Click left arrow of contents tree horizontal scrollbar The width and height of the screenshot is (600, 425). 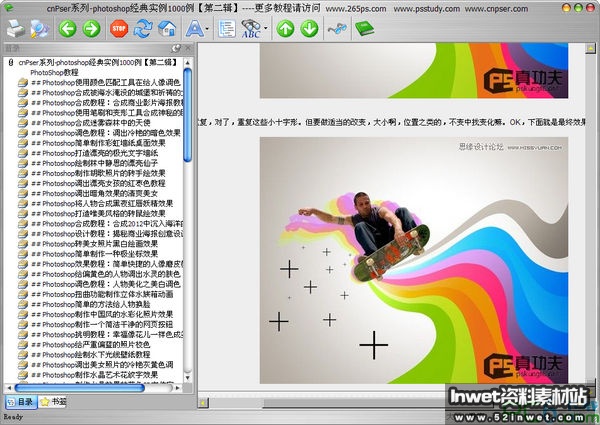(9, 388)
